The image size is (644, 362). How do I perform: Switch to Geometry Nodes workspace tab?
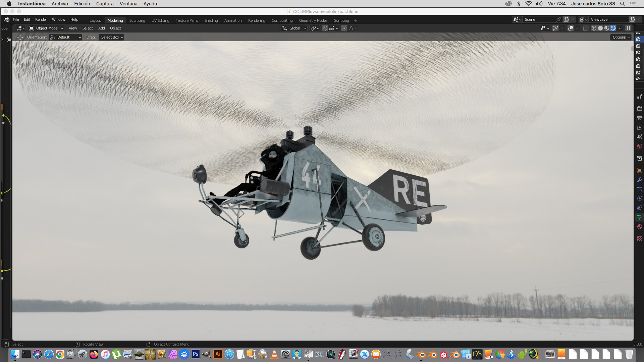313,20
